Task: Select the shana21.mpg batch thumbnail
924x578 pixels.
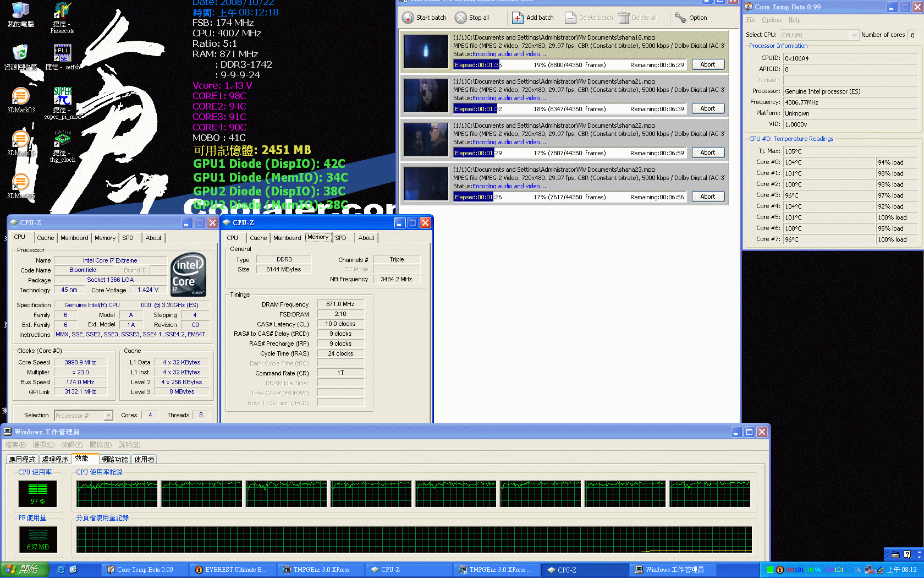Action: click(x=426, y=96)
